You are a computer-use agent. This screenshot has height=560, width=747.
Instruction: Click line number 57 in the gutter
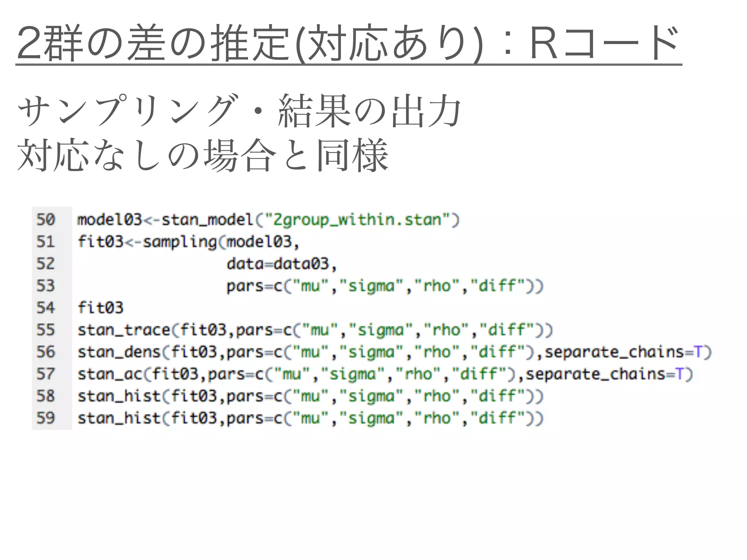(46, 374)
